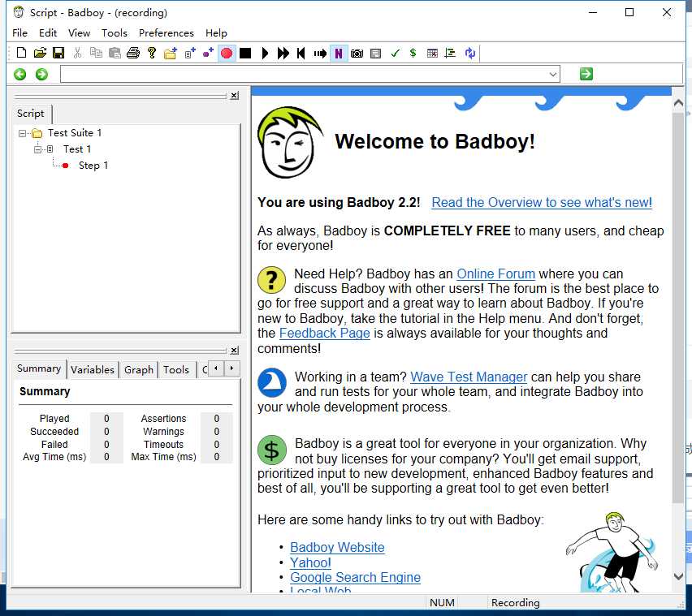This screenshot has height=616, width=692.
Task: Capture a screenshot with the camera icon
Action: click(357, 54)
